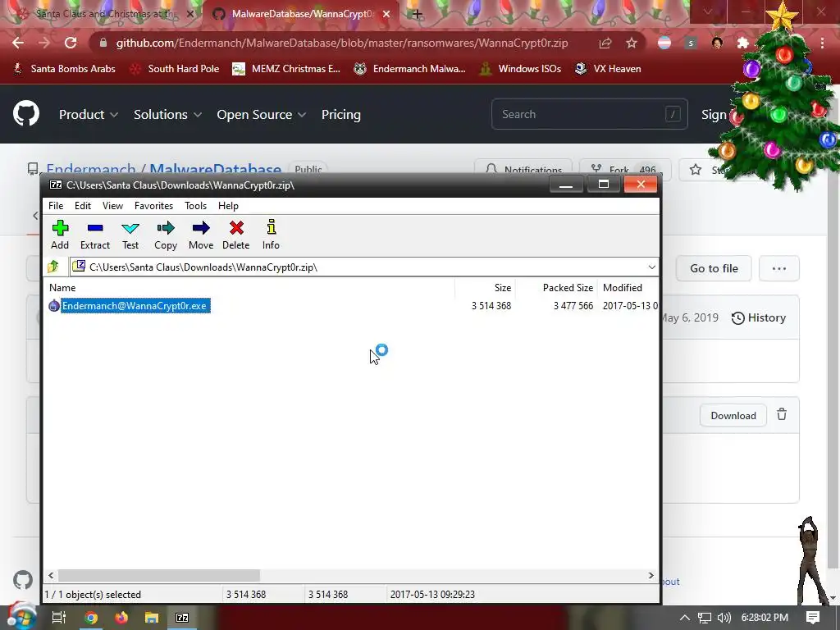840x630 pixels.
Task: Click the GitHub search box
Action: tap(589, 114)
